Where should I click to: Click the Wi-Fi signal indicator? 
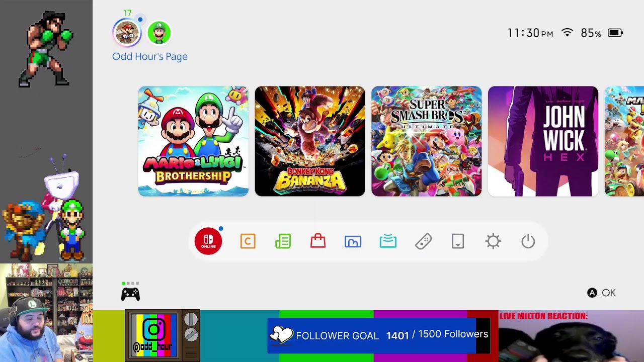(567, 33)
